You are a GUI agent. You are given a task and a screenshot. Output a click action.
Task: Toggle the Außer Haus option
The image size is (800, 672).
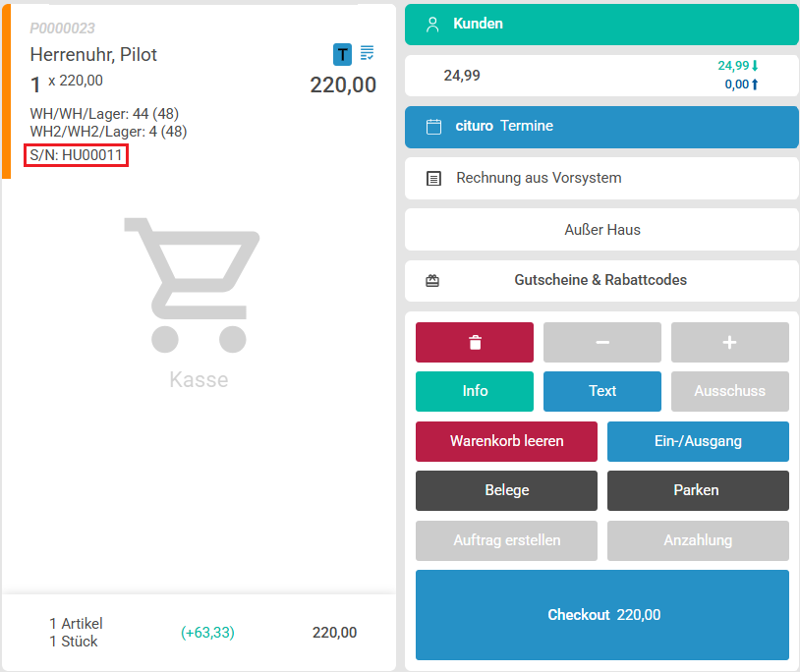tap(601, 230)
